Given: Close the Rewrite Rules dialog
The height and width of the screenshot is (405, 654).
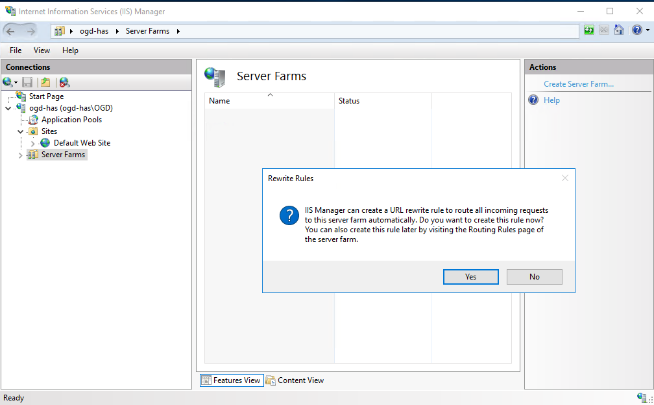Looking at the screenshot, I should click(565, 178).
